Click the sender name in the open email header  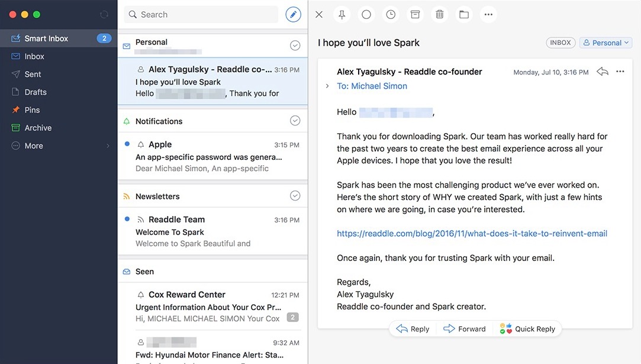point(409,72)
